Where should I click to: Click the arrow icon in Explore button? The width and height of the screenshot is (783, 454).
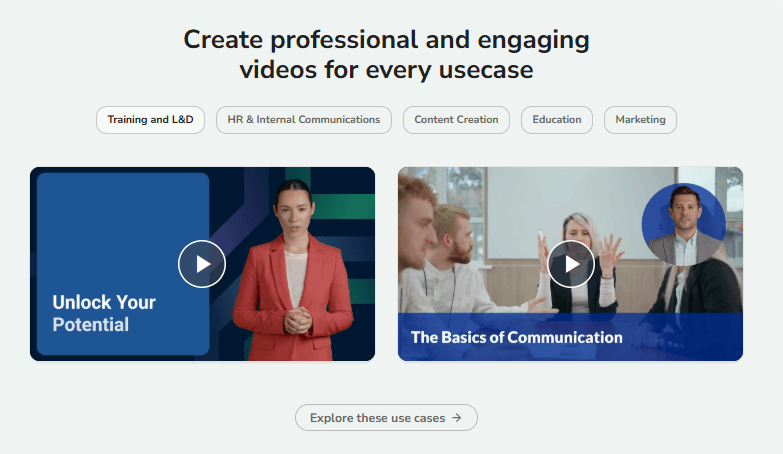tap(457, 418)
